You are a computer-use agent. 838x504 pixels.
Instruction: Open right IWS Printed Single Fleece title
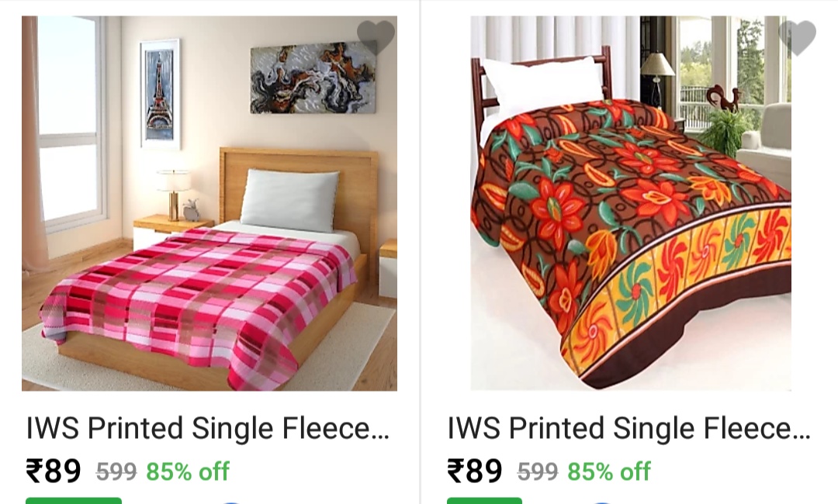pyautogui.click(x=629, y=428)
